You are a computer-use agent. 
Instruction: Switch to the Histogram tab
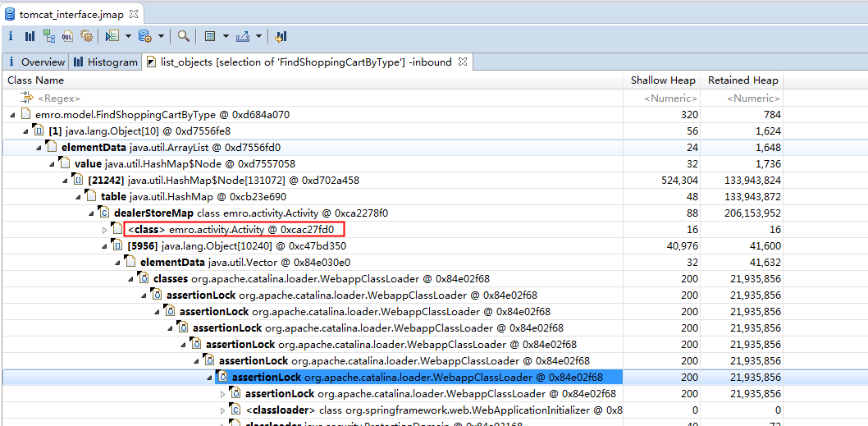pos(106,62)
